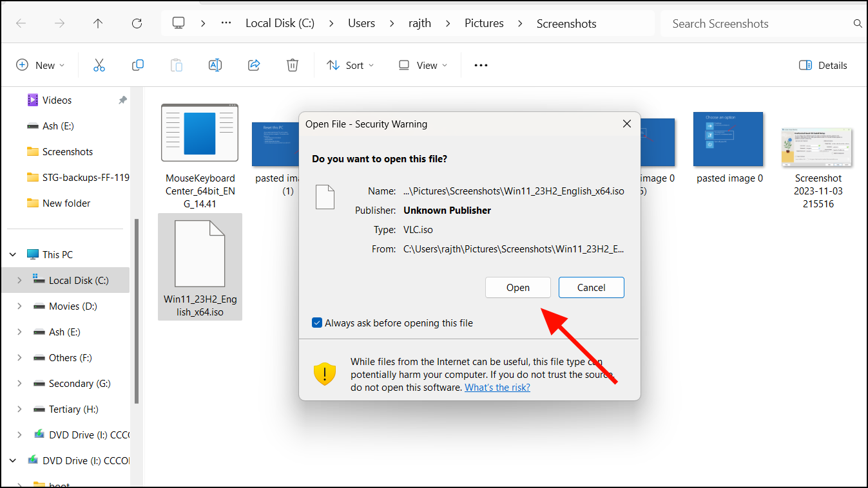Uncheck Always ask before opening this file

click(317, 323)
